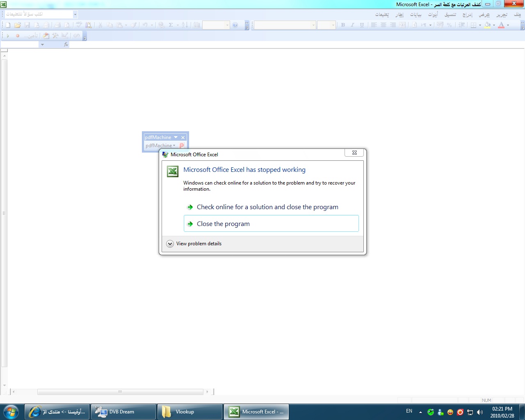Expand View problem details chevron
The width and height of the screenshot is (525, 420).
pyautogui.click(x=170, y=244)
